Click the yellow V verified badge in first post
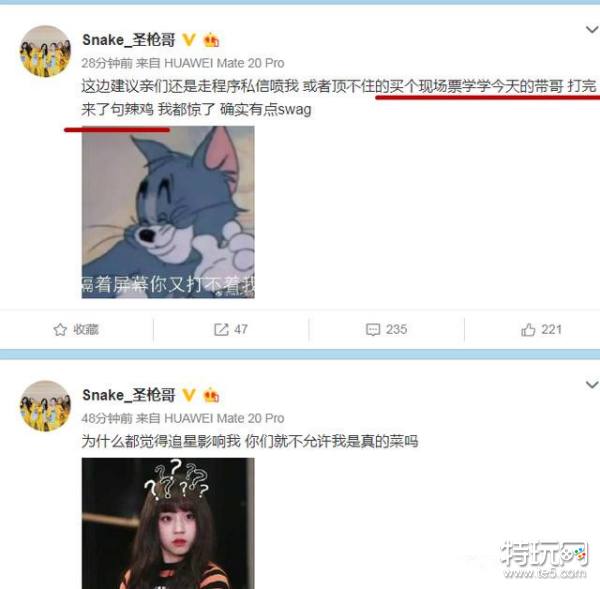 [189, 39]
